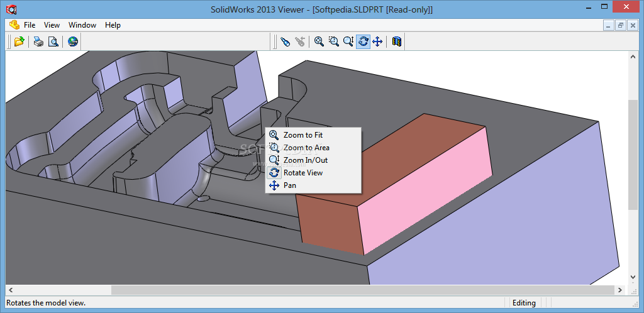Viewport: 644px width, 313px height.
Task: Click vertical scrollbar down arrow
Action: click(633, 278)
